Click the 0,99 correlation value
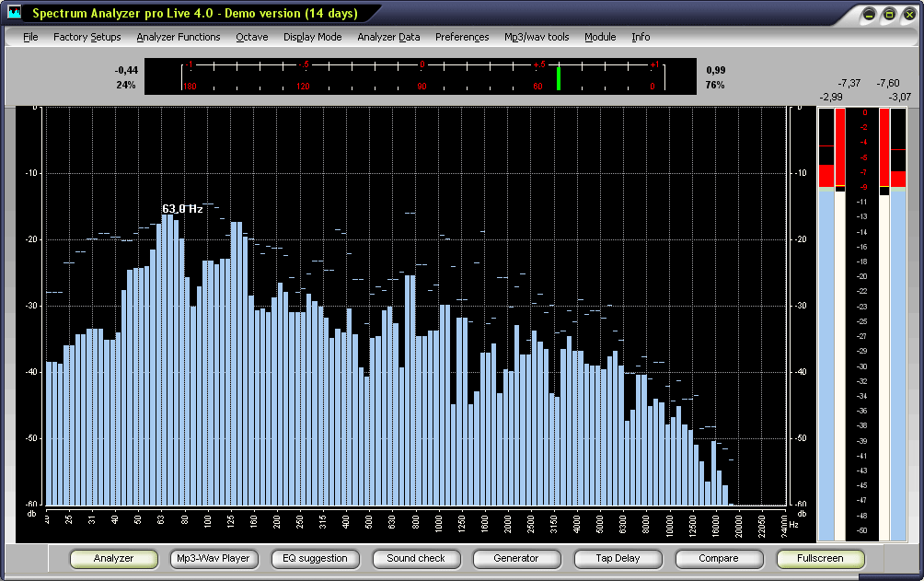Viewport: 924px width, 581px height. pos(716,70)
